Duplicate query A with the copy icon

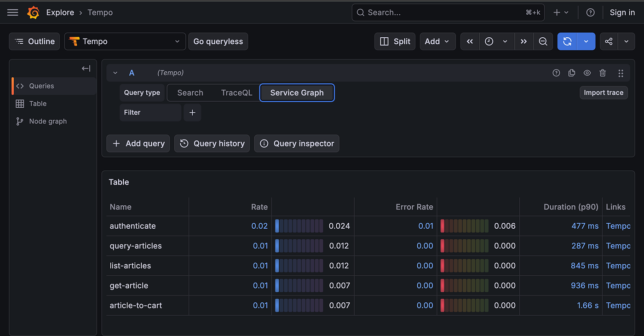point(572,73)
